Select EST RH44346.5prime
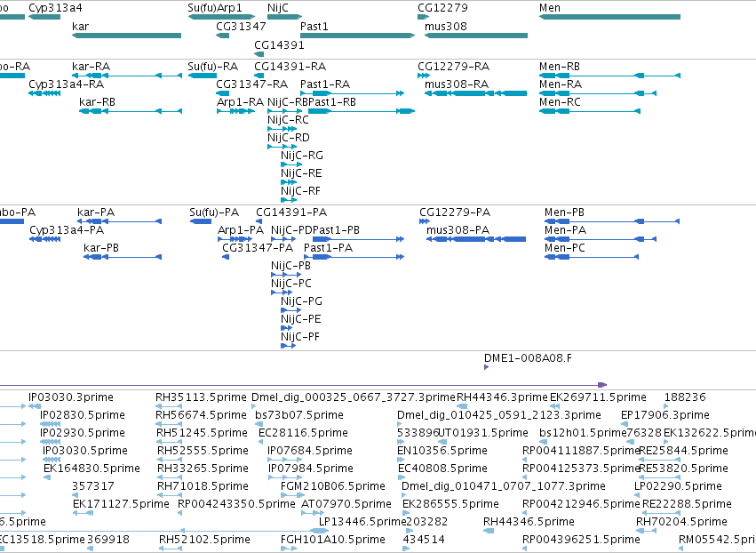This screenshot has width=756, height=553. (x=489, y=531)
